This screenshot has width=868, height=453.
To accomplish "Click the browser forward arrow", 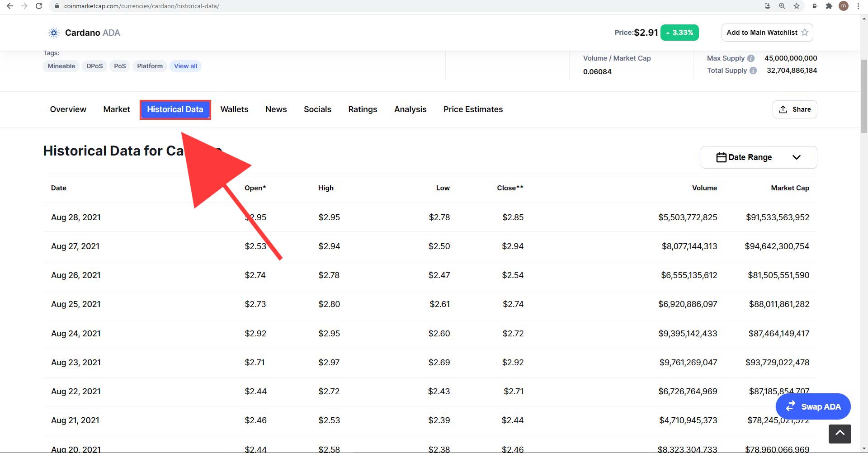I will click(x=24, y=6).
